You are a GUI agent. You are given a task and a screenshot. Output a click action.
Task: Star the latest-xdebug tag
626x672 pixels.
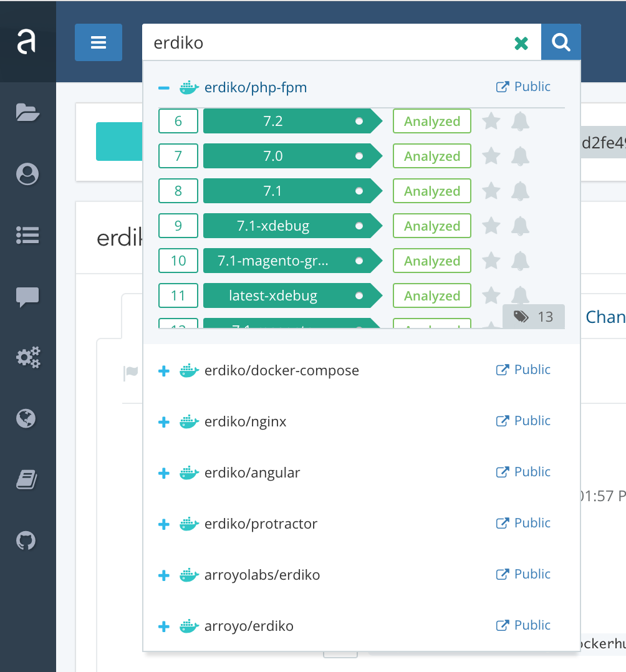click(491, 295)
